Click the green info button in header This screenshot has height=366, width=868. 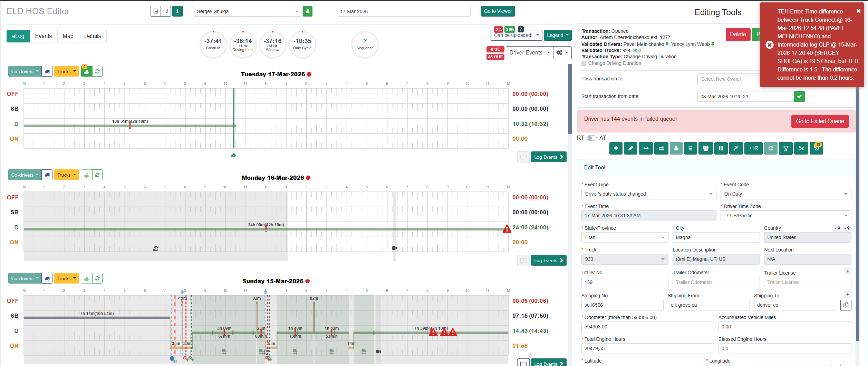click(177, 11)
